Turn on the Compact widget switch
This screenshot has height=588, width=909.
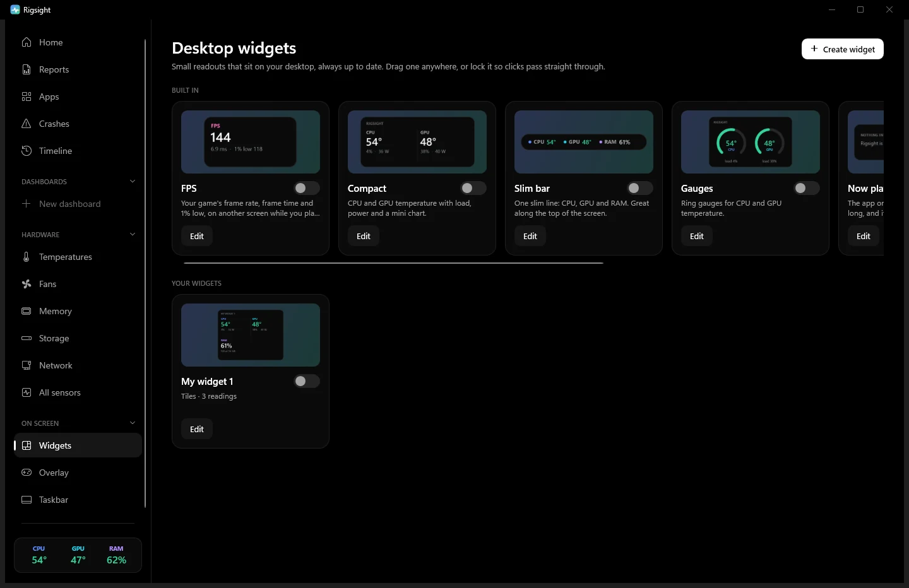click(473, 188)
